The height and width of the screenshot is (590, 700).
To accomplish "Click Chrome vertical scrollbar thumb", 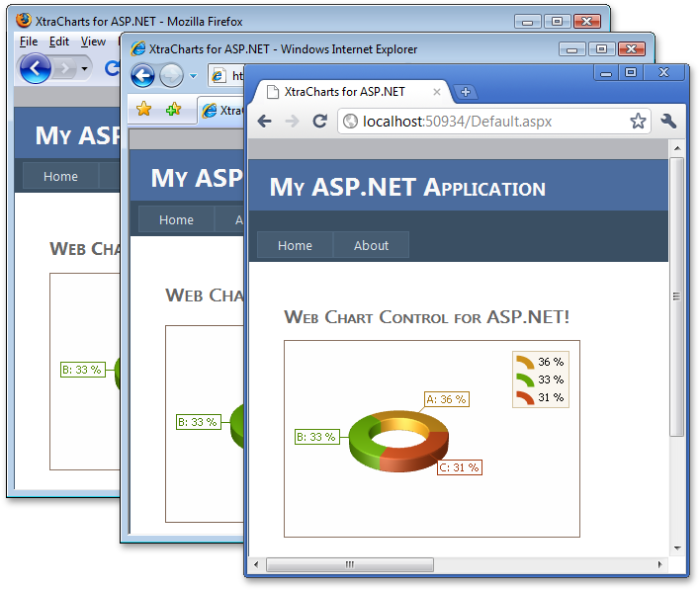I will [x=677, y=296].
